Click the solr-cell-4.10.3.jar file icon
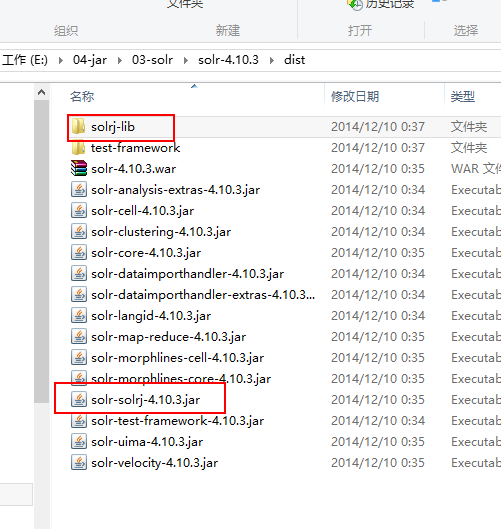Image resolution: width=501 pixels, height=529 pixels. (x=79, y=211)
